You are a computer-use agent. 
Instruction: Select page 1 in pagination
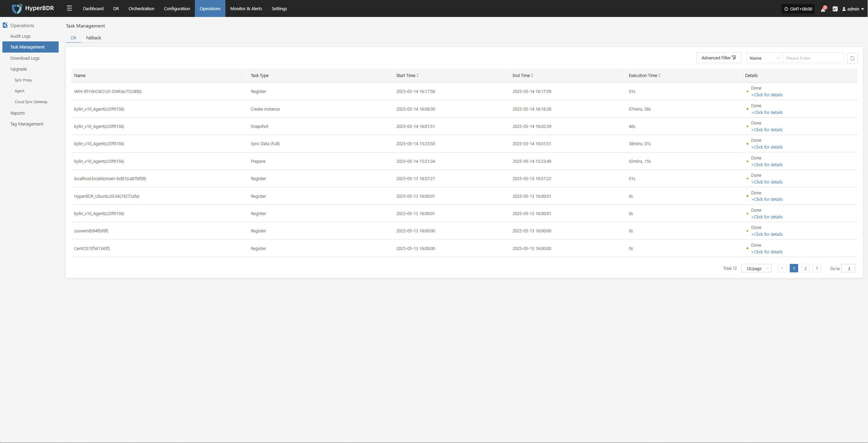794,268
